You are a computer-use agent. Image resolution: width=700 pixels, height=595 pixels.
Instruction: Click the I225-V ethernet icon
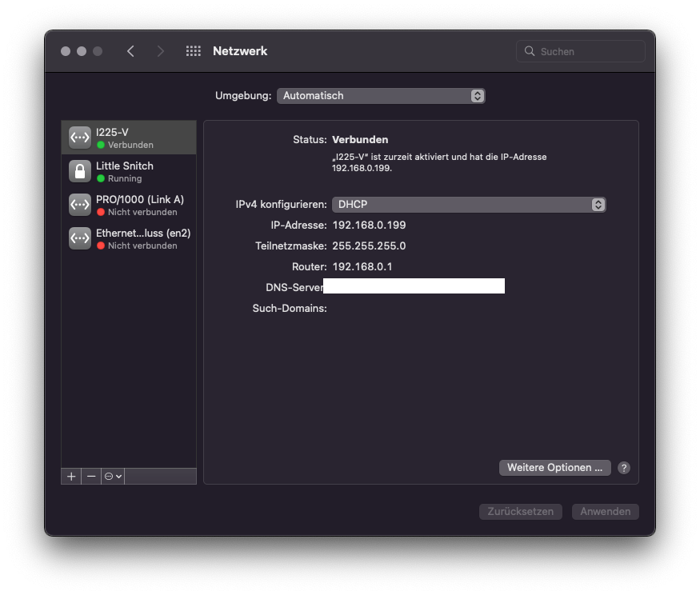point(80,138)
